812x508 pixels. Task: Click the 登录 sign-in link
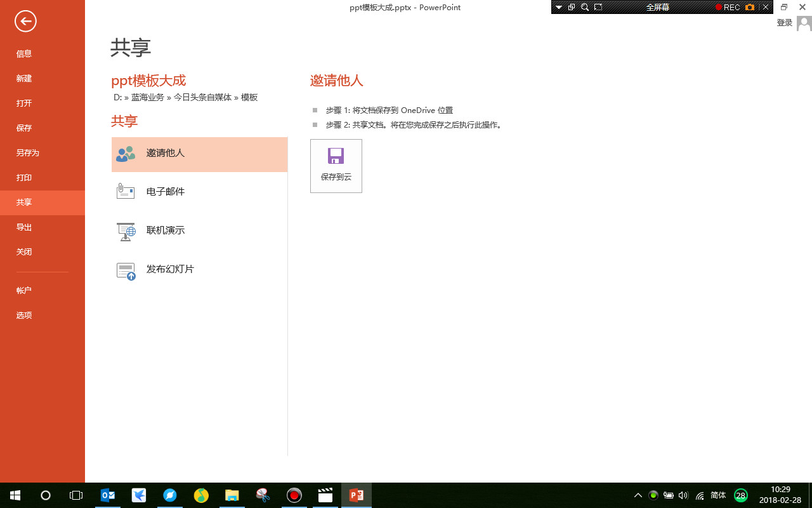click(784, 22)
